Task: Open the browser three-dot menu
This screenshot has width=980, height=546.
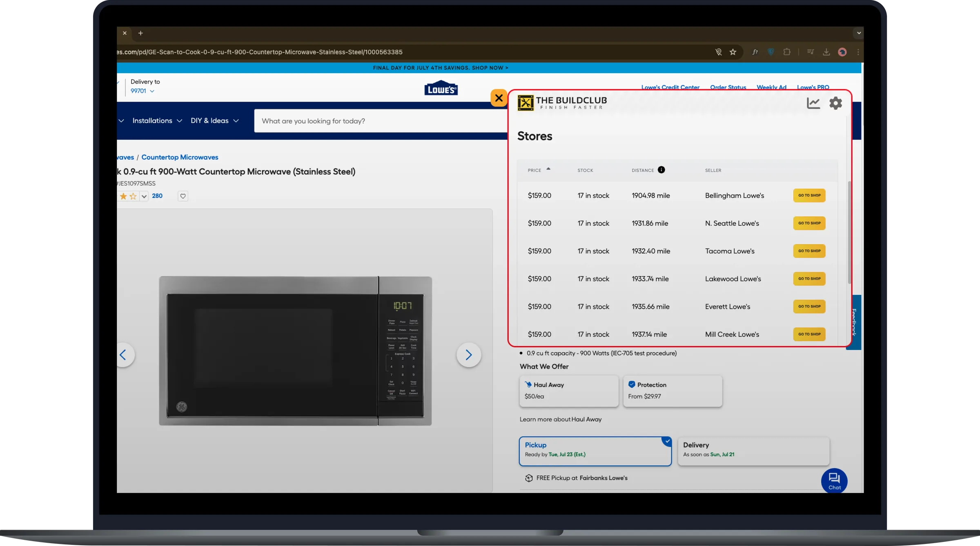Action: pos(858,52)
